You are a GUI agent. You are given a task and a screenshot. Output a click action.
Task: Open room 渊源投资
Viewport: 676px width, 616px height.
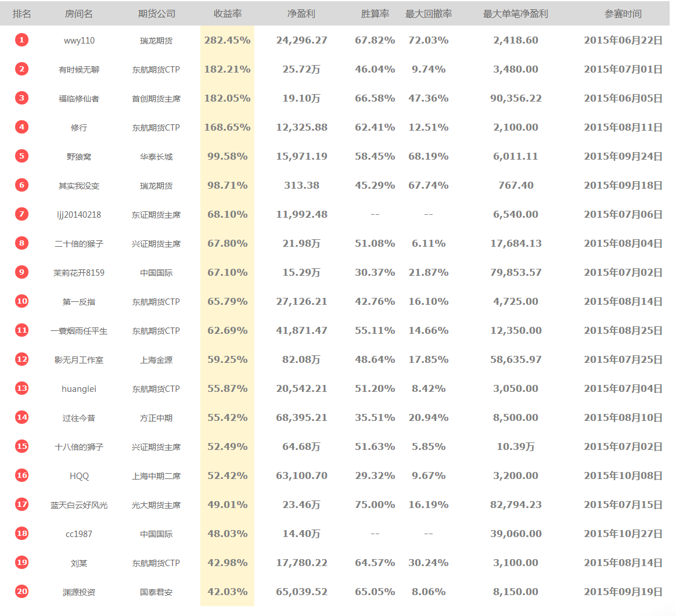click(x=79, y=592)
